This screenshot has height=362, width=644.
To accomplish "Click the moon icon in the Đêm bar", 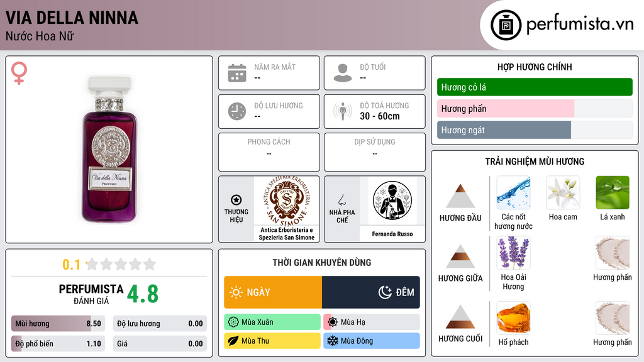I will click(385, 292).
